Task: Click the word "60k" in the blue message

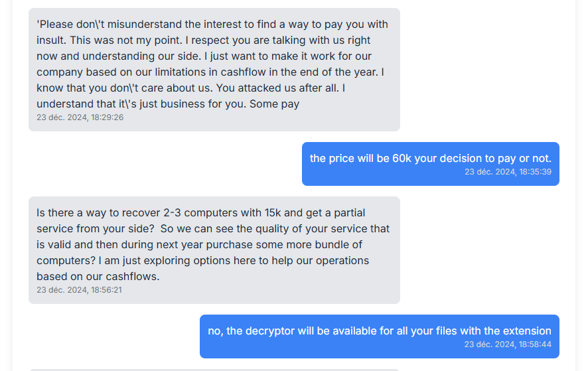Action: pyautogui.click(x=402, y=159)
